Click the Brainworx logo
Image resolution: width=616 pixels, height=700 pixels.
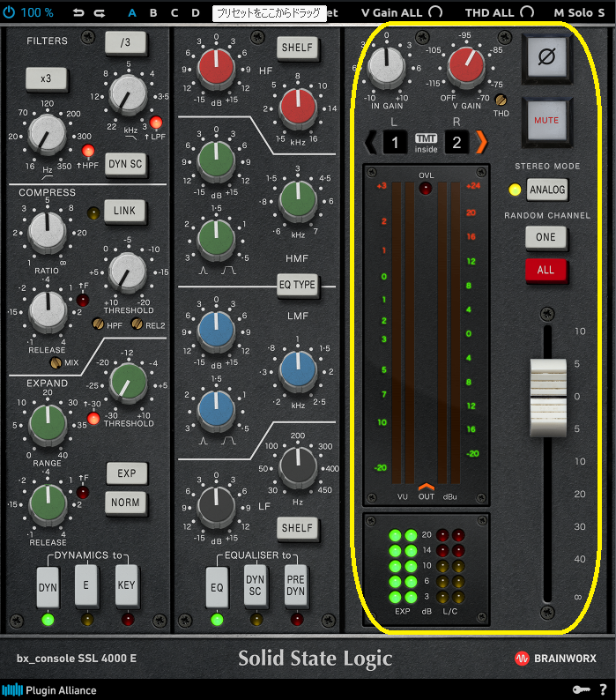coord(556,658)
